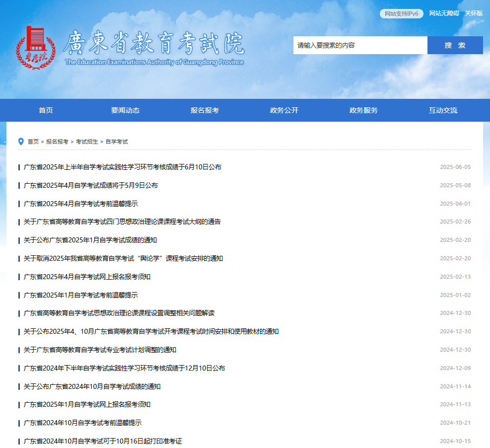
Task: Click the search input field
Action: click(360, 45)
